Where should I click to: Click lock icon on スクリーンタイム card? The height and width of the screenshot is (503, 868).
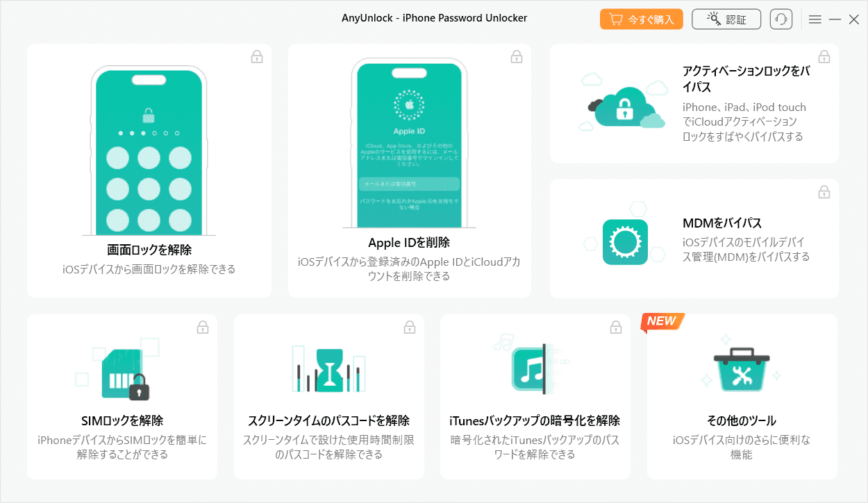pyautogui.click(x=410, y=327)
